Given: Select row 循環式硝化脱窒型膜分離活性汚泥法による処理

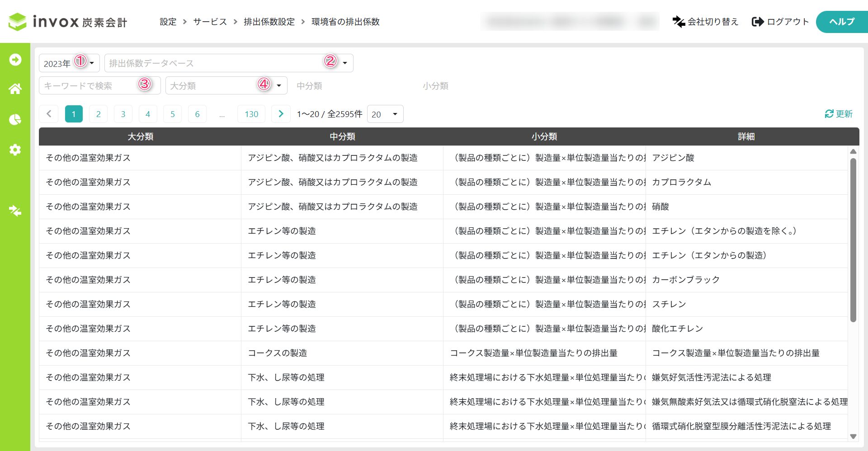Looking at the screenshot, I should [x=443, y=426].
